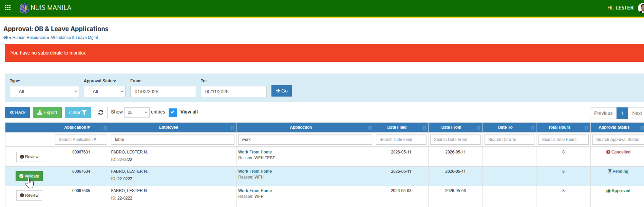Focus the Application search field containing work
The height and width of the screenshot is (207, 644).
click(x=305, y=140)
